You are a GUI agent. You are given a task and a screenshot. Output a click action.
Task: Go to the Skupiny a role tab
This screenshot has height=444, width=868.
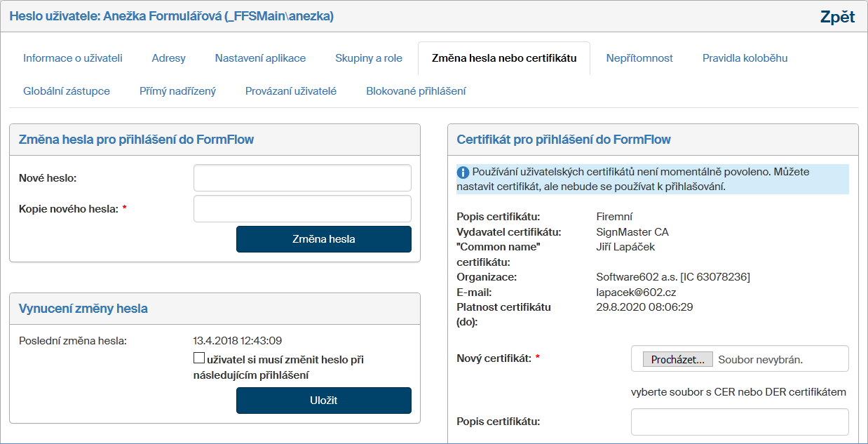coord(369,58)
